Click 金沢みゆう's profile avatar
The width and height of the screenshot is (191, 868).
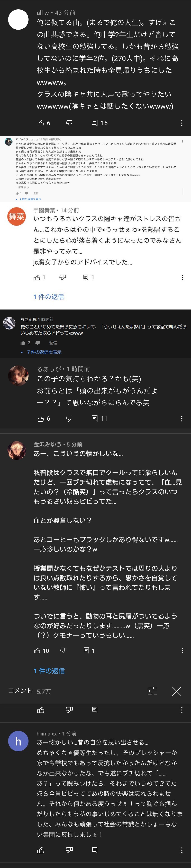17,451
